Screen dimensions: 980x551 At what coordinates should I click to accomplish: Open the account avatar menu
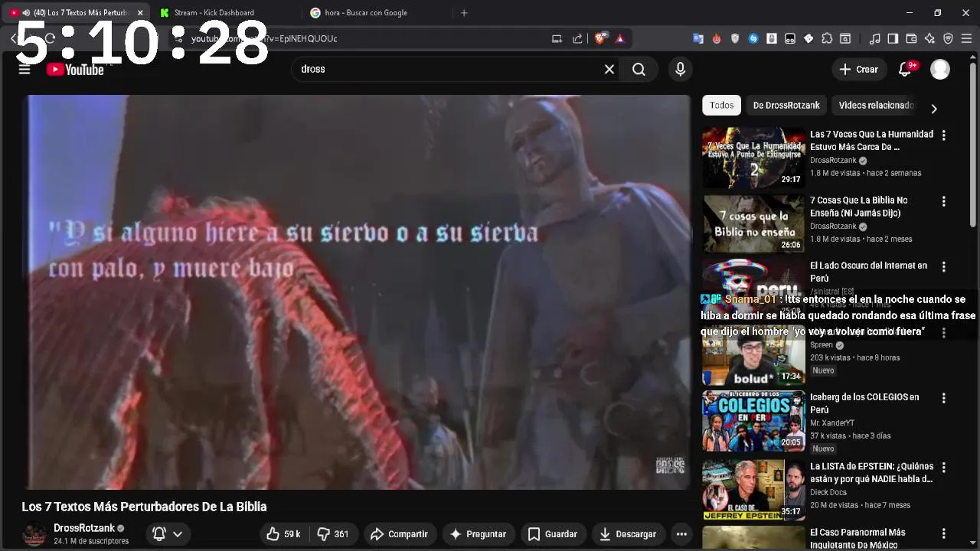pyautogui.click(x=940, y=70)
